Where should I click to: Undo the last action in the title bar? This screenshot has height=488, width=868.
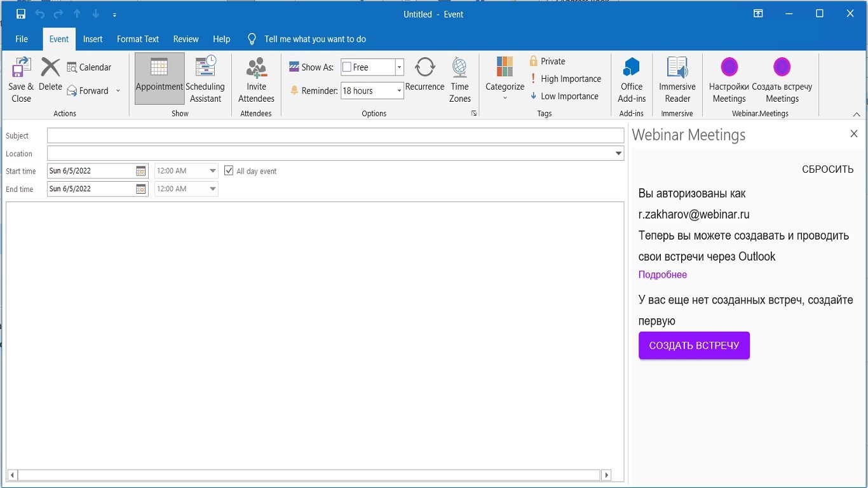tap(40, 14)
